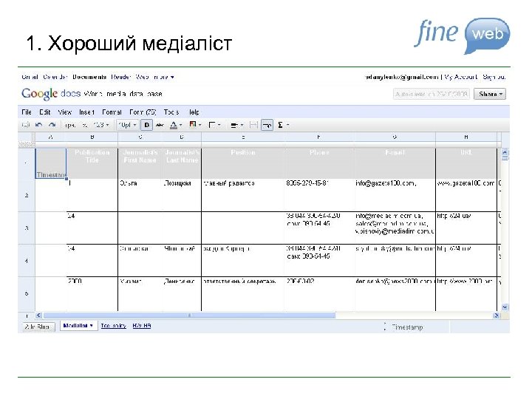Open the text alignment dropdown
This screenshot has height=399, width=532.
[236, 125]
